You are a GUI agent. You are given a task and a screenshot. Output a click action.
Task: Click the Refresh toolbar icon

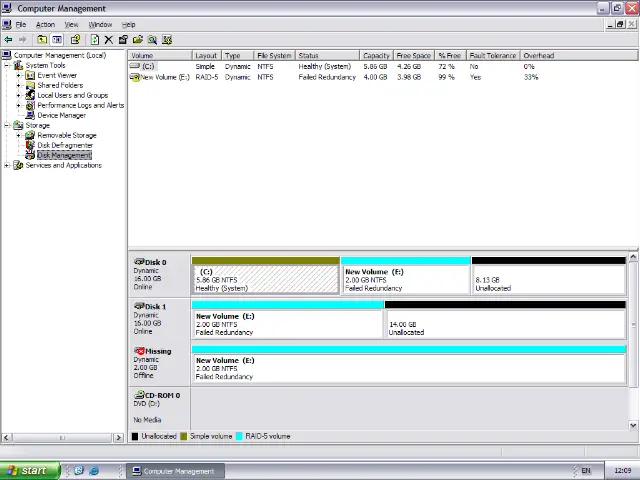[x=95, y=40]
